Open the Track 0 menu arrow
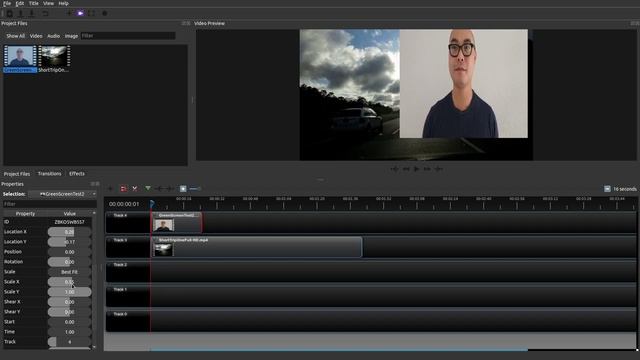Image resolution: width=640 pixels, height=360 pixels. click(109, 314)
